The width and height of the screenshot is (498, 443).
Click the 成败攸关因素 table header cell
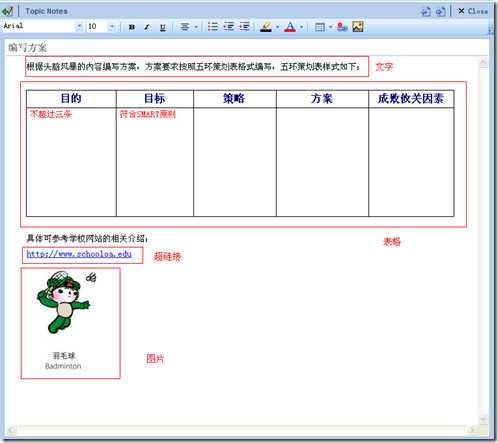411,98
